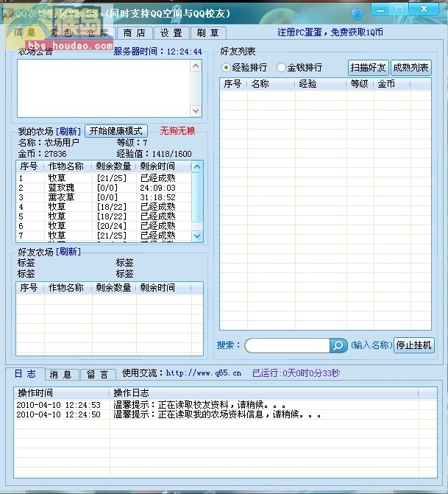The width and height of the screenshot is (448, 494).
Task: Open the 设置 tab
Action: tap(171, 33)
